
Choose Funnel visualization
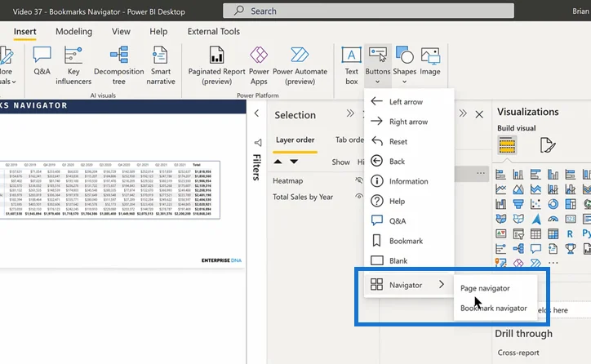point(518,204)
